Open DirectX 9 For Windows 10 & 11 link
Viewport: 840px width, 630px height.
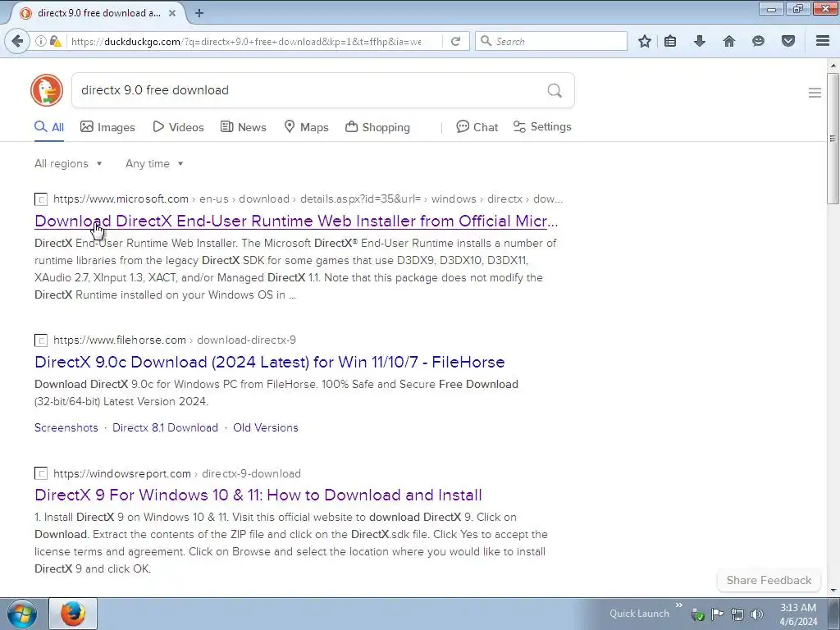[258, 495]
